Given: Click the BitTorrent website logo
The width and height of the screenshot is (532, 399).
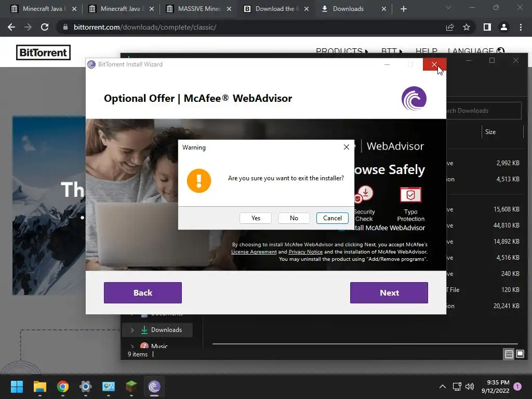Looking at the screenshot, I should pos(44,52).
